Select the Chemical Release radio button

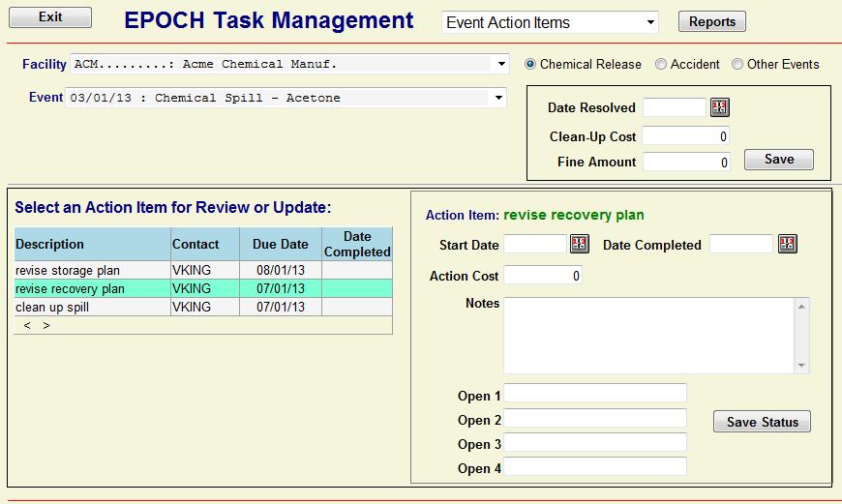point(530,65)
